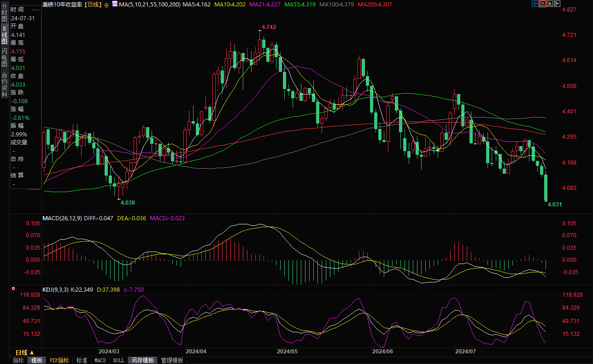
Task: Click the 管理模板 button
Action: click(x=172, y=360)
